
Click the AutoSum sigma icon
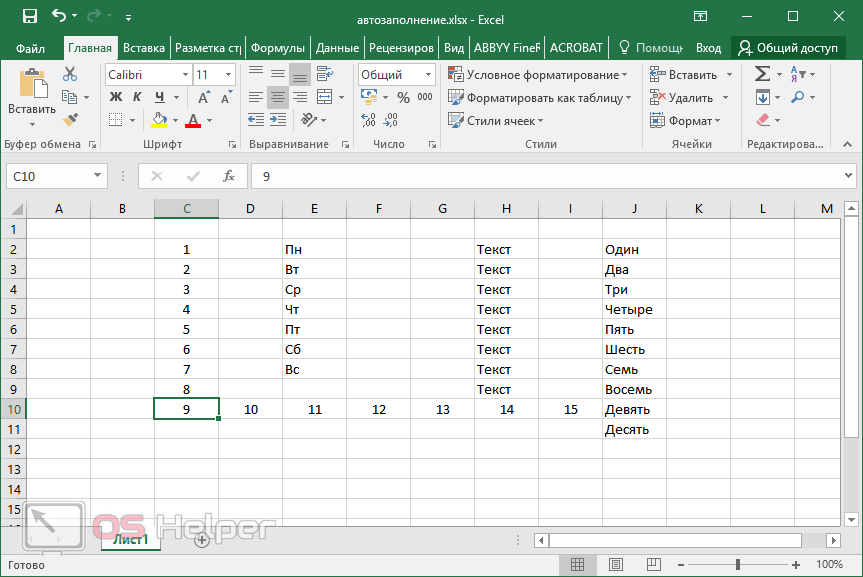[762, 74]
